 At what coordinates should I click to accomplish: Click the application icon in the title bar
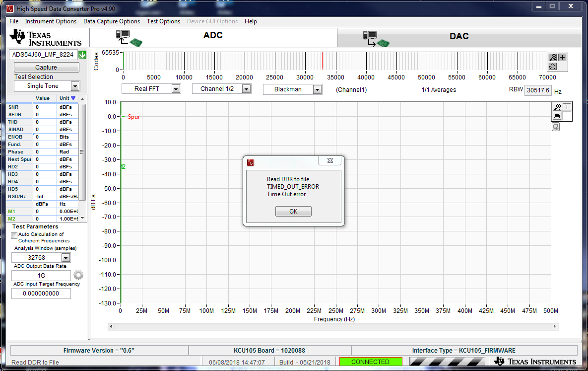[x=10, y=8]
